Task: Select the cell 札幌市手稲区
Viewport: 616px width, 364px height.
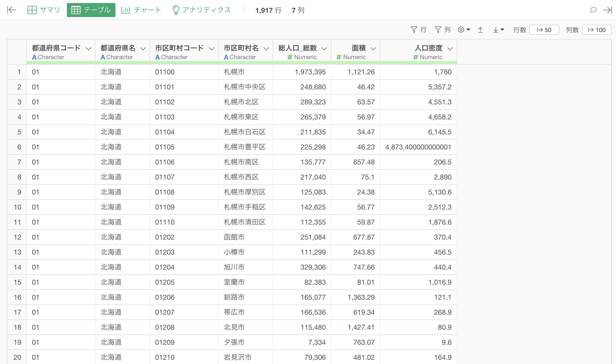Action: 246,207
